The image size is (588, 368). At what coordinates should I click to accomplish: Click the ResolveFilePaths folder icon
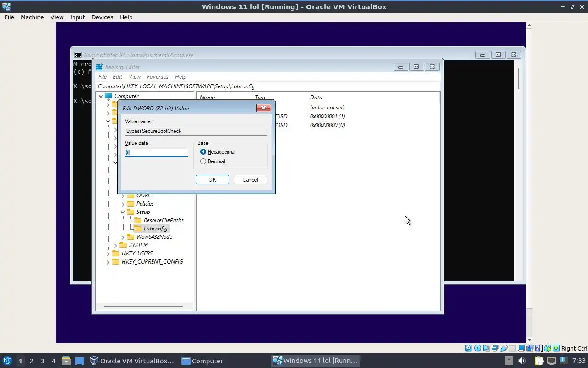[137, 220]
